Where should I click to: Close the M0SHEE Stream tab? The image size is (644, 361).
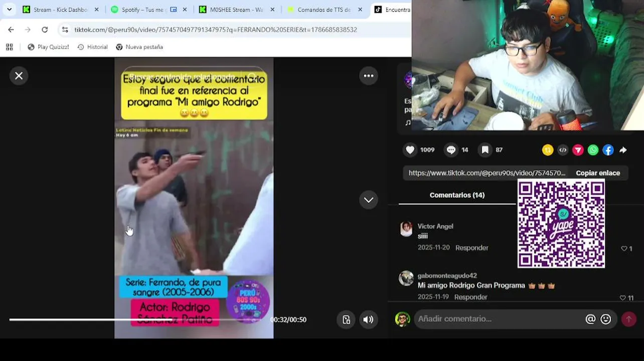pos(273,10)
